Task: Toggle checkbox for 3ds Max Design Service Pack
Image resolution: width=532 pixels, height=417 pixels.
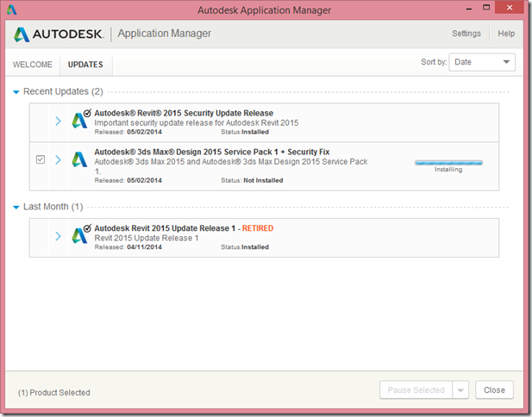Action: (x=41, y=159)
